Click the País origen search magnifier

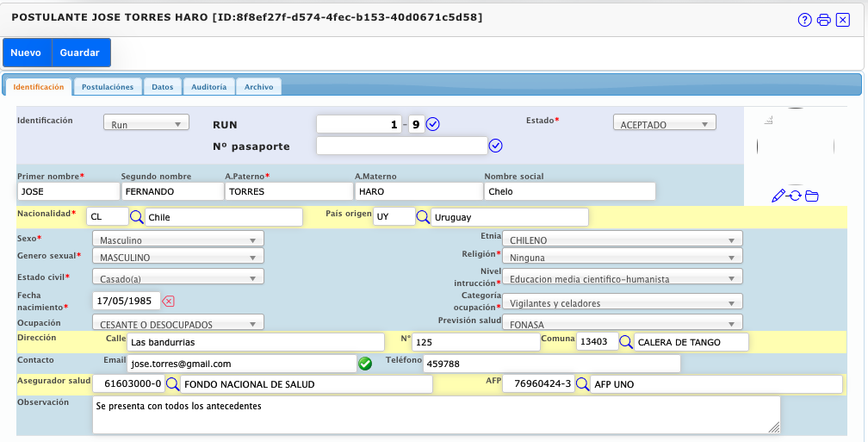(423, 217)
